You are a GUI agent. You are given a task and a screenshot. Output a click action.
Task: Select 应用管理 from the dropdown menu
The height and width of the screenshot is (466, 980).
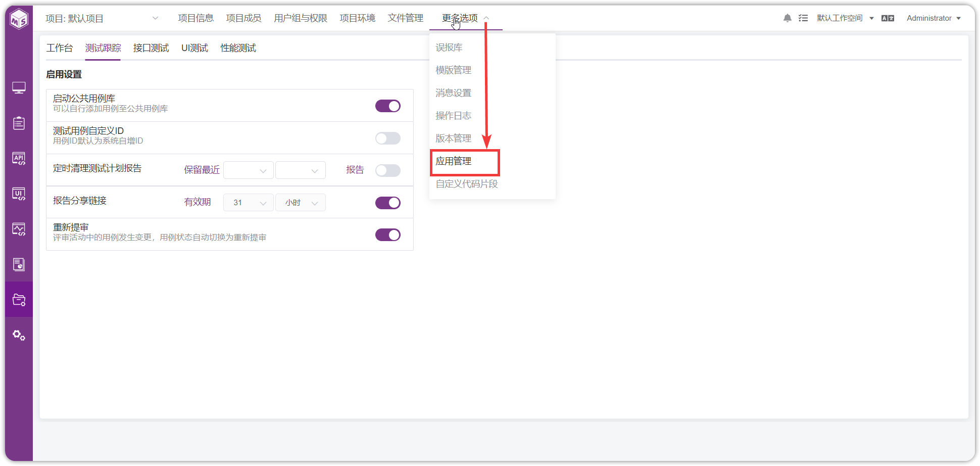[454, 161]
